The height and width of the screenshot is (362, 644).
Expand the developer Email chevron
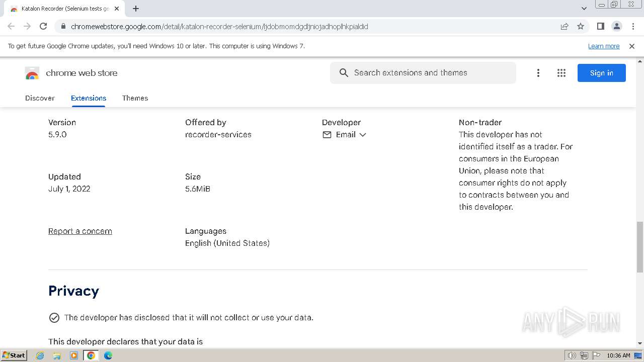[363, 135]
